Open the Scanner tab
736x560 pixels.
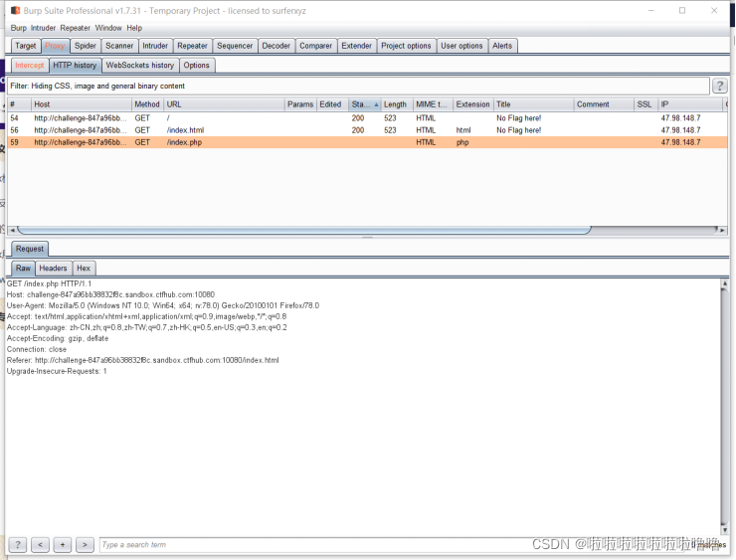point(119,46)
